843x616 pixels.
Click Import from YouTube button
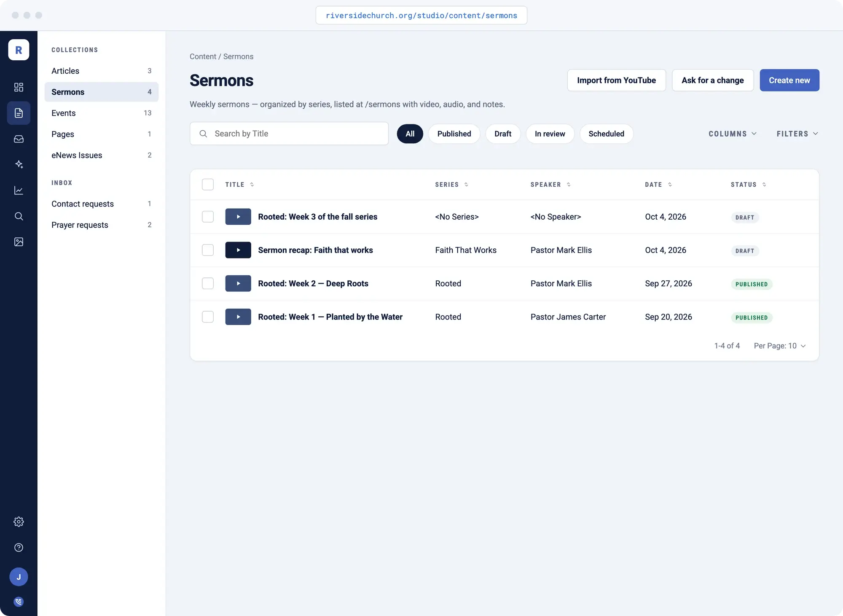tap(616, 80)
